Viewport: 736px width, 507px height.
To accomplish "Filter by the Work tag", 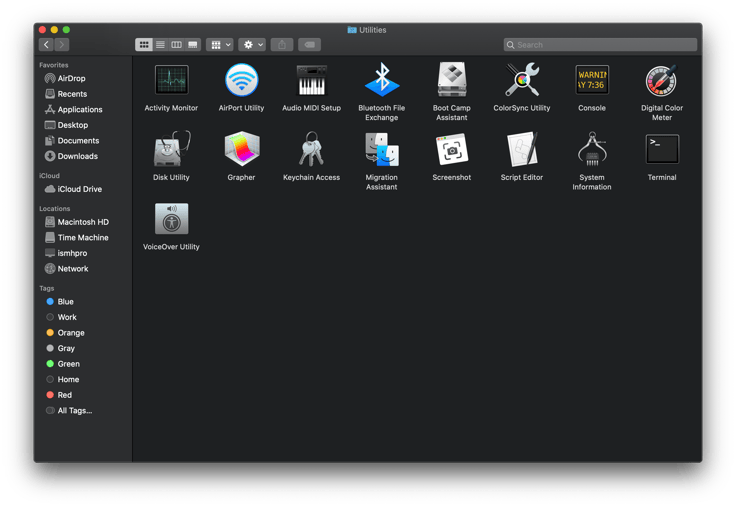I will click(x=61, y=317).
